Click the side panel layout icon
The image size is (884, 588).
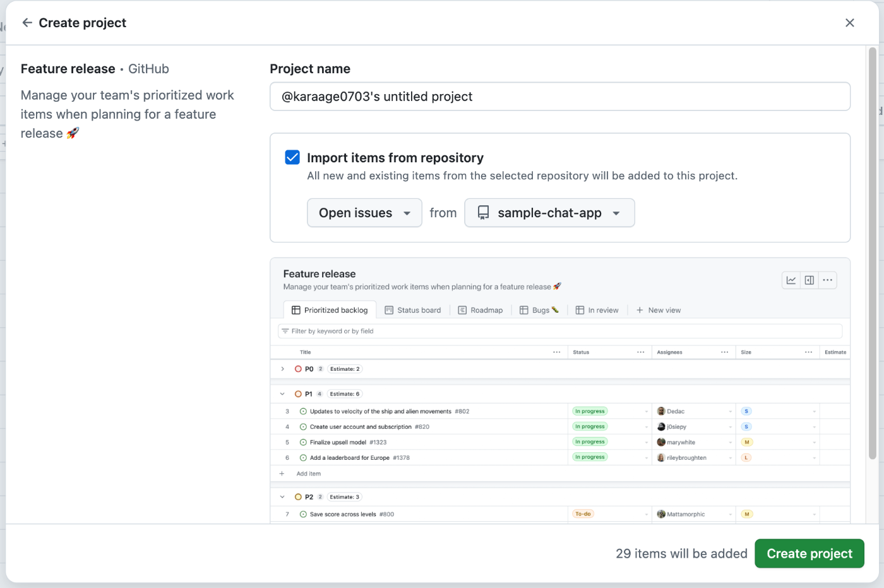point(809,280)
